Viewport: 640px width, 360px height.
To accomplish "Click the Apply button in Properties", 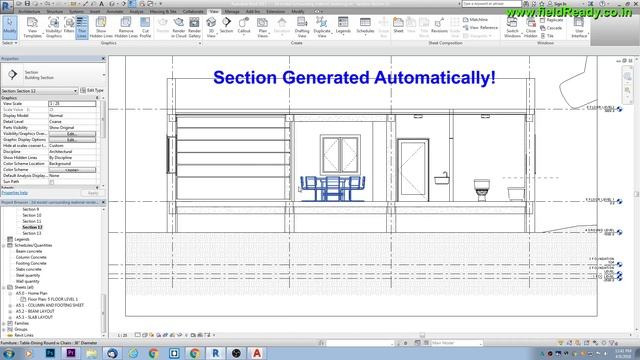I will click(x=93, y=193).
